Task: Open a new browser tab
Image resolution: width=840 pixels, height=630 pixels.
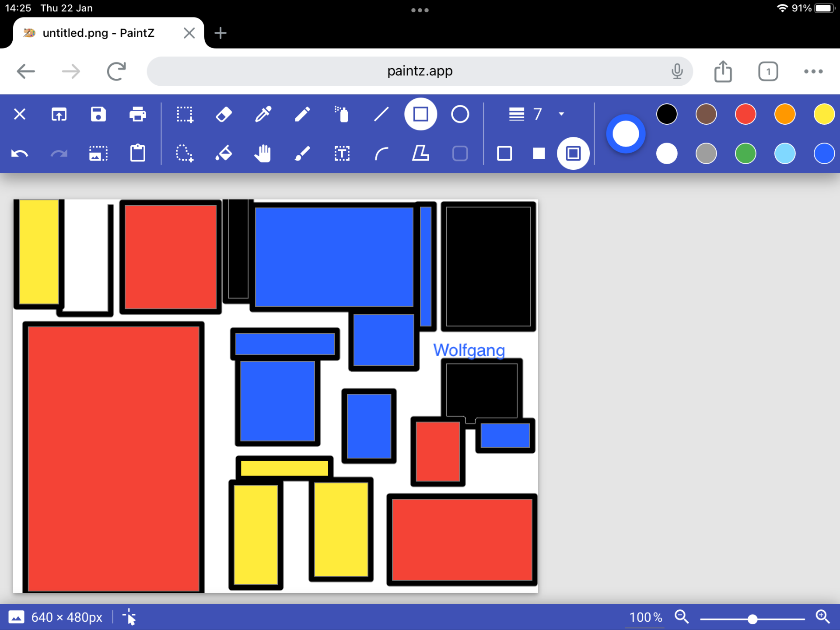Action: [x=220, y=33]
